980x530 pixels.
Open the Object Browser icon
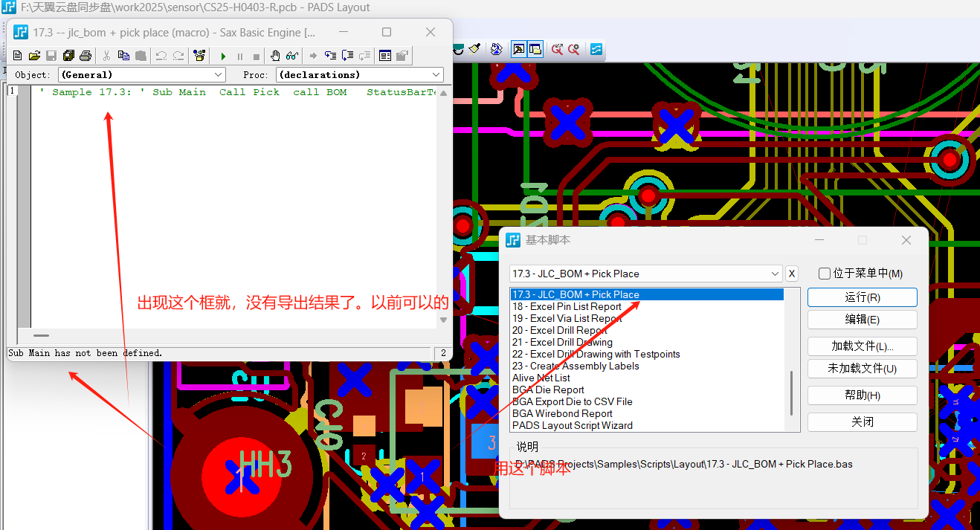point(384,56)
